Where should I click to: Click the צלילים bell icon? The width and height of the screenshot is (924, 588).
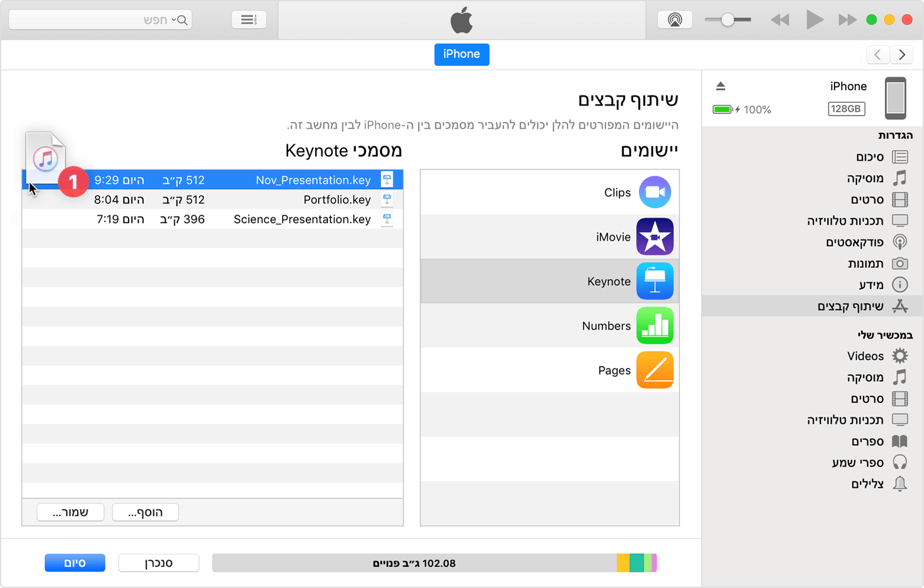900,484
